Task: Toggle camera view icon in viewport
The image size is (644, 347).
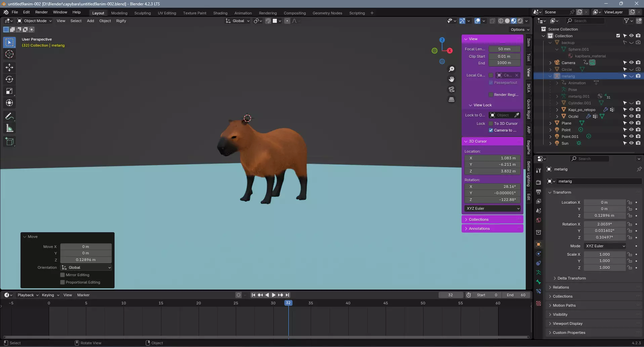Action: (x=452, y=89)
